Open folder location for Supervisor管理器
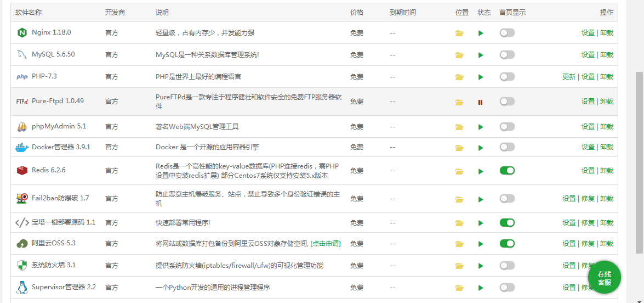This screenshot has width=644, height=303. 459,288
